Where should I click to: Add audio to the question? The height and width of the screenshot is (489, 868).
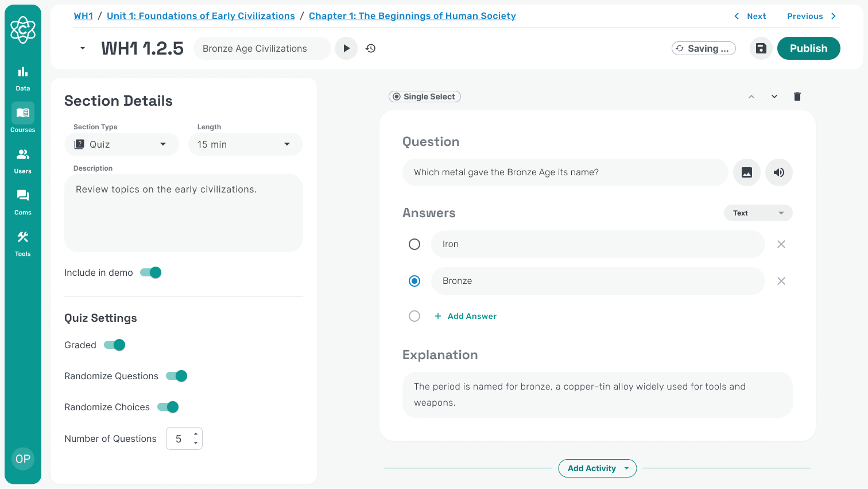click(779, 172)
